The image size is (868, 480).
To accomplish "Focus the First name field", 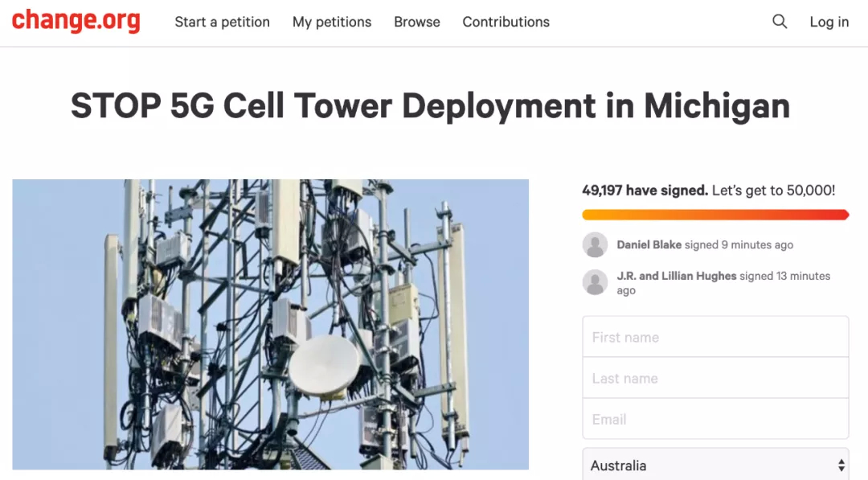I will click(715, 337).
